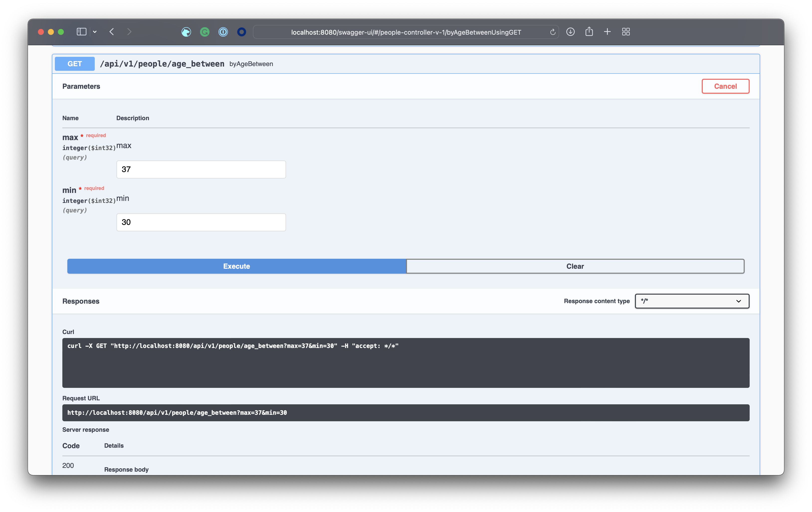The height and width of the screenshot is (512, 812).
Task: Open sidebar options dropdown chevron
Action: pos(95,32)
